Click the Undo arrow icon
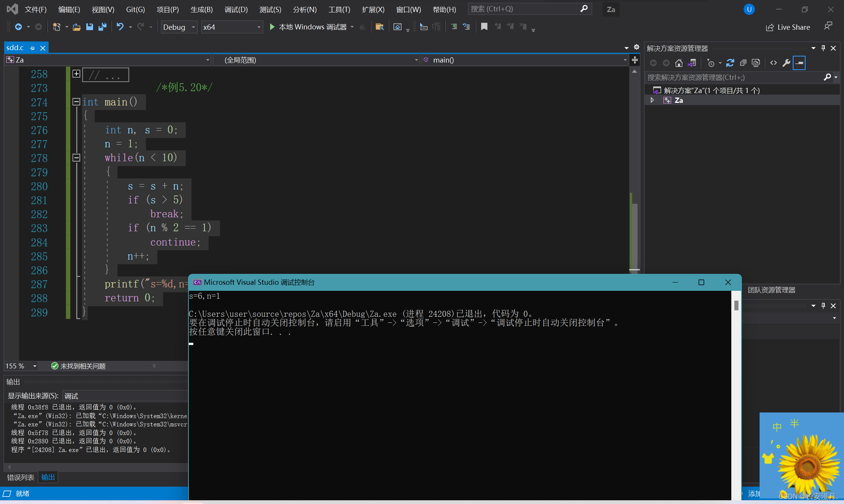The width and height of the screenshot is (844, 504). coord(120,27)
